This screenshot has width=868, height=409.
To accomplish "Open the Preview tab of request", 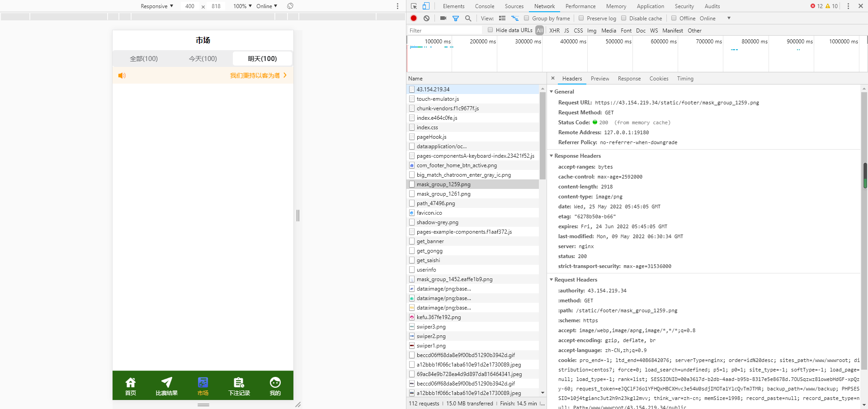I will click(x=600, y=78).
